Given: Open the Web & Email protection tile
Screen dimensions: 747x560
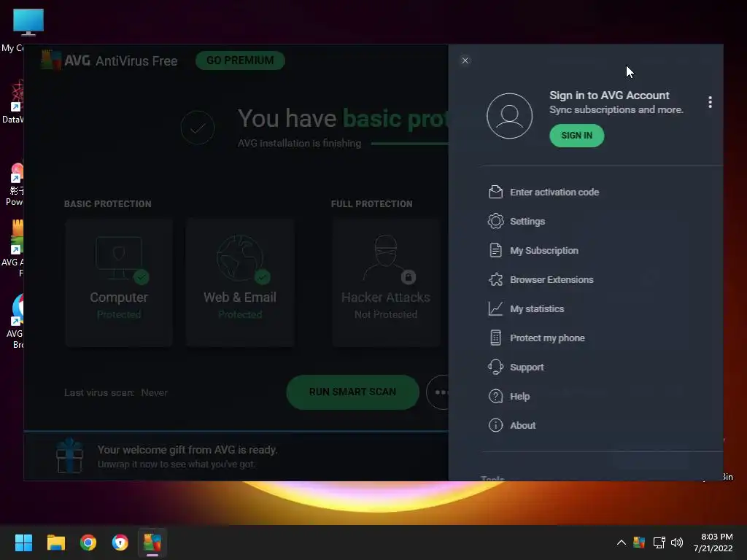Looking at the screenshot, I should 240,282.
